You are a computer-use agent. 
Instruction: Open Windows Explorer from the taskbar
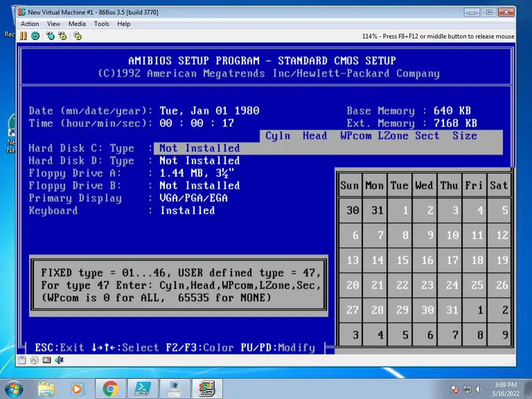(x=46, y=389)
